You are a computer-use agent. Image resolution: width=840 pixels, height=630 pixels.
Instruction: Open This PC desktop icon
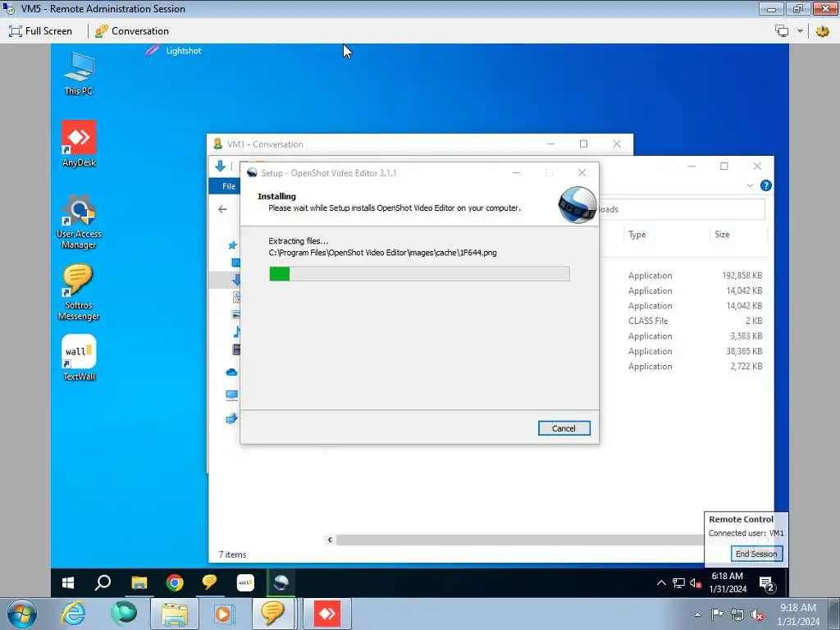pos(79,74)
